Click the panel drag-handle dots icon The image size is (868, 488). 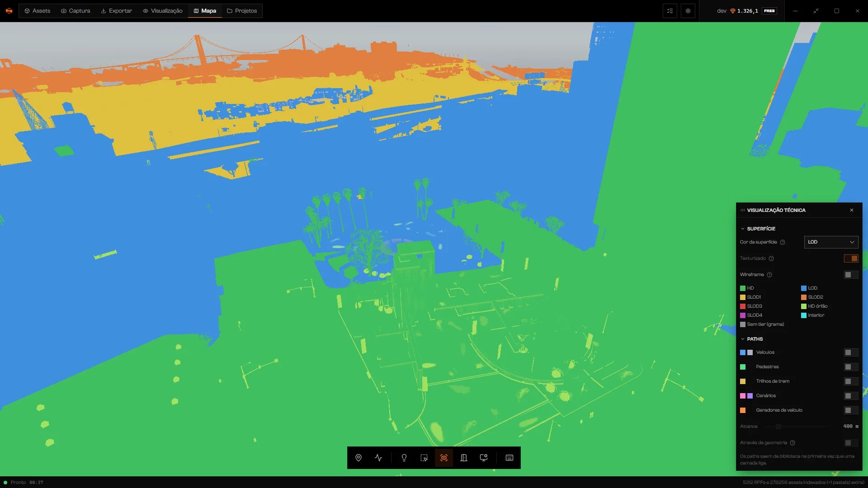coord(743,210)
